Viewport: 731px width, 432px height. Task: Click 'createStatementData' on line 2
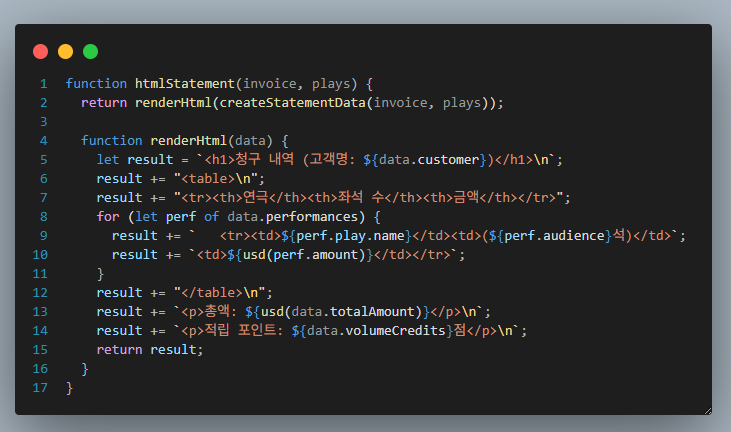click(x=292, y=103)
